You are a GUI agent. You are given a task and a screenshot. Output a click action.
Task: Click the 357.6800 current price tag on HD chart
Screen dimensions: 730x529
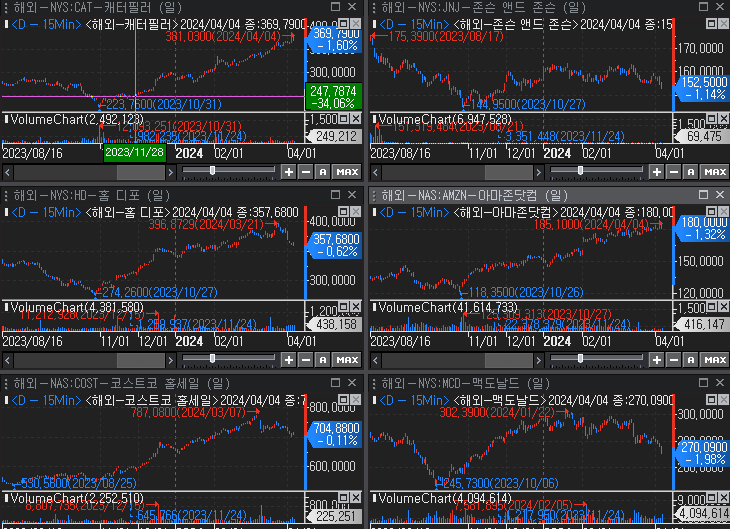[335, 245]
